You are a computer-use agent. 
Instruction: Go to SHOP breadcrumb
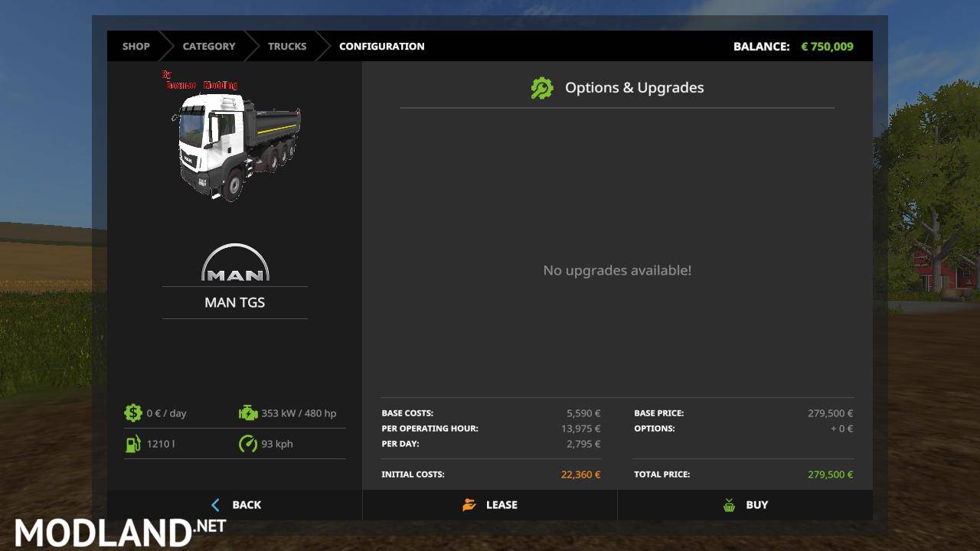pyautogui.click(x=136, y=46)
